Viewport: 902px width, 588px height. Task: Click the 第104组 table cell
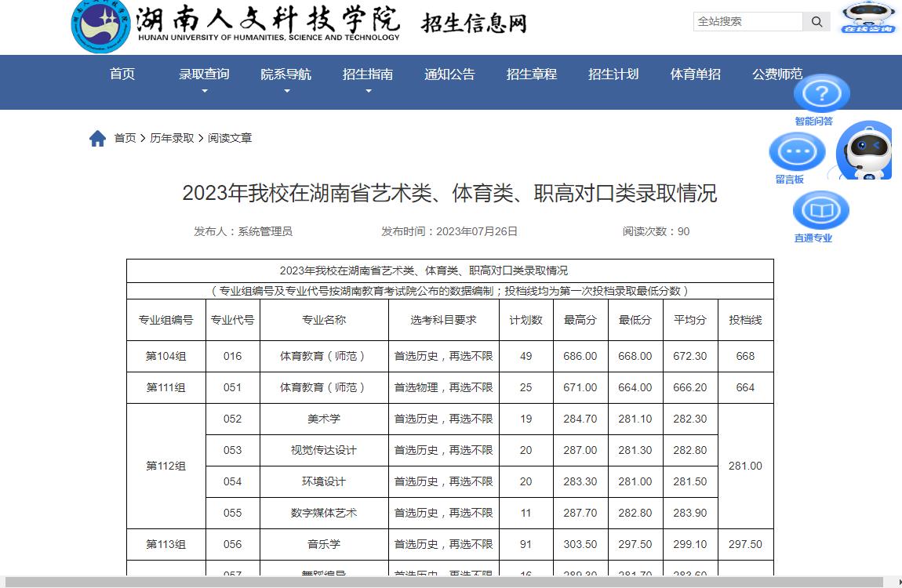165,357
